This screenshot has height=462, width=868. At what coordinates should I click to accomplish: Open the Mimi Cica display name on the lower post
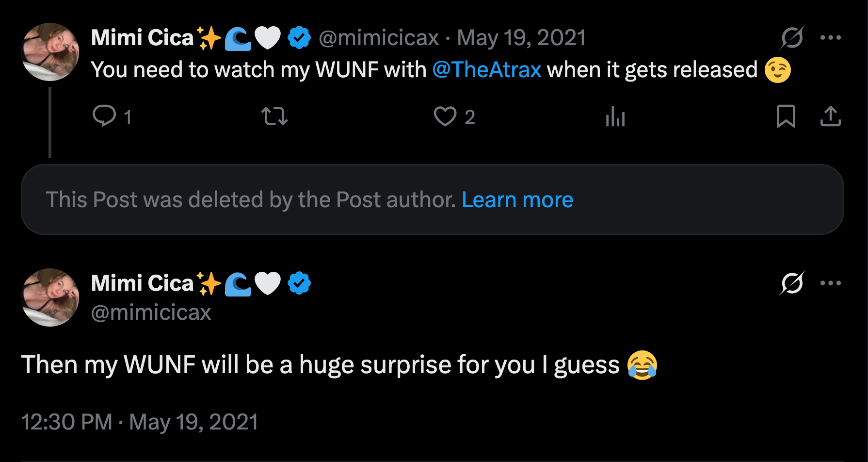[x=142, y=283]
